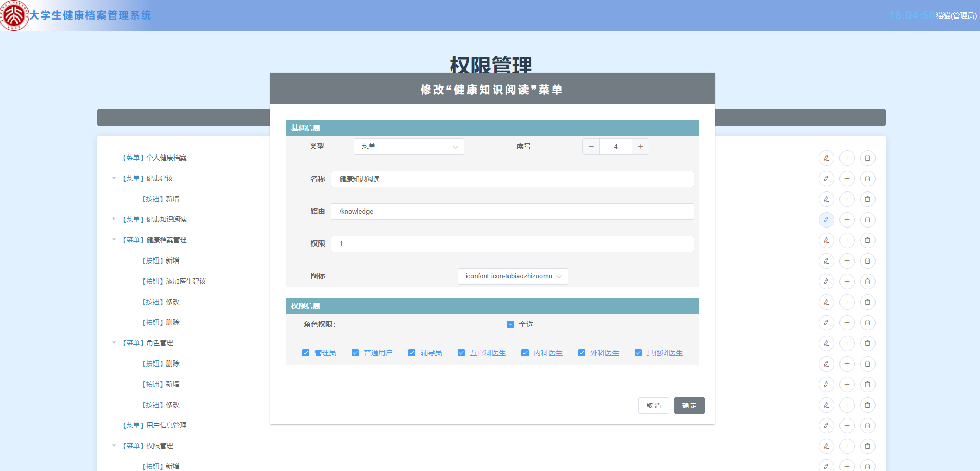The width and height of the screenshot is (980, 471).
Task: Click the delete trash icon beside 角色管理 row
Action: 867,343
